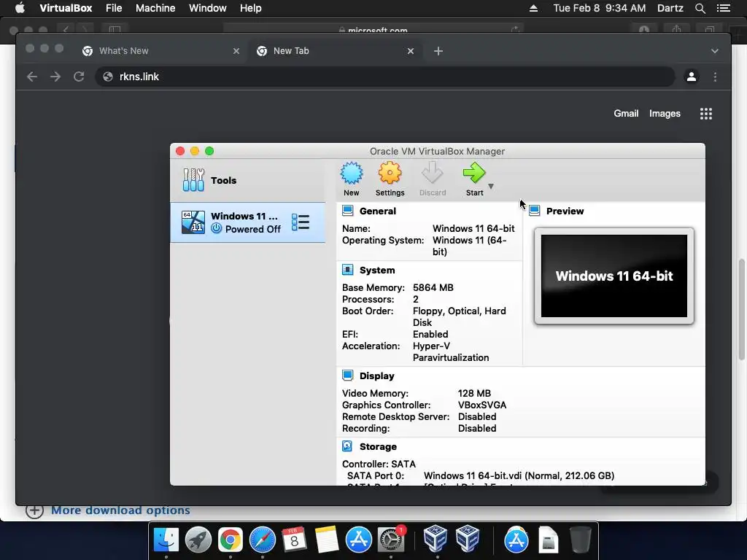Screen dimensions: 747x560
Task: Open the Apple menu
Action: coord(20,7)
